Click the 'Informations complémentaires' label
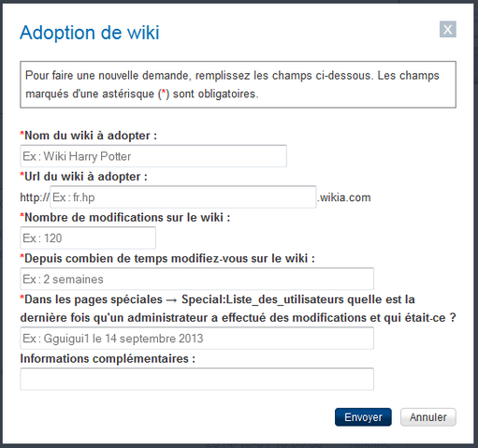The width and height of the screenshot is (478, 448). click(108, 359)
